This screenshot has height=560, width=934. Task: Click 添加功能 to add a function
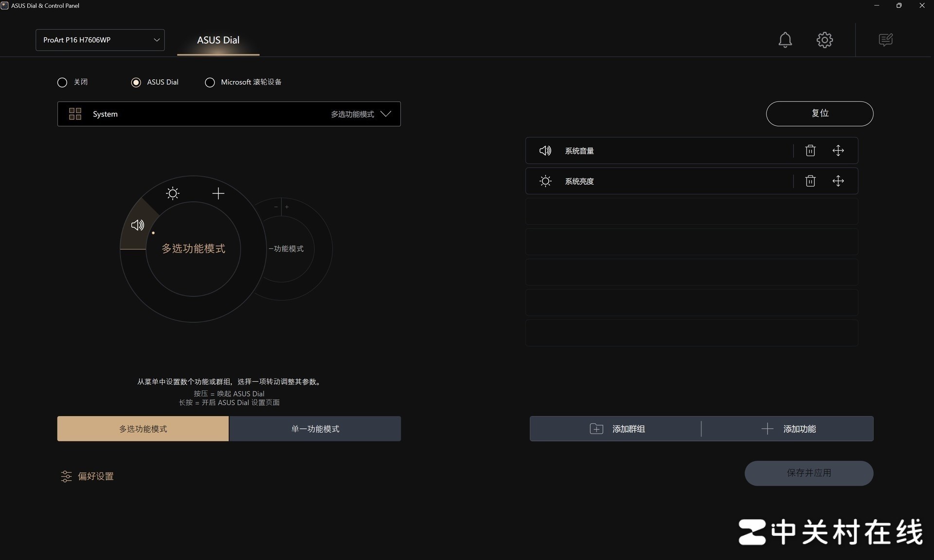pyautogui.click(x=788, y=429)
